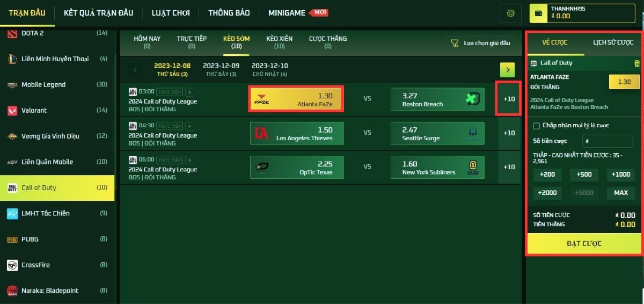
Task: Go to next dates with right arrow
Action: pos(507,70)
